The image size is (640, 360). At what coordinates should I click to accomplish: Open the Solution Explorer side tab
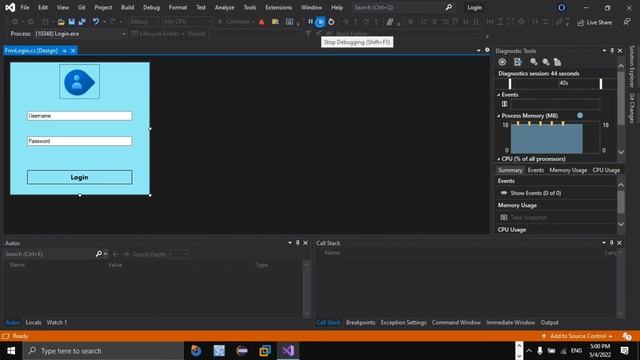(x=631, y=67)
